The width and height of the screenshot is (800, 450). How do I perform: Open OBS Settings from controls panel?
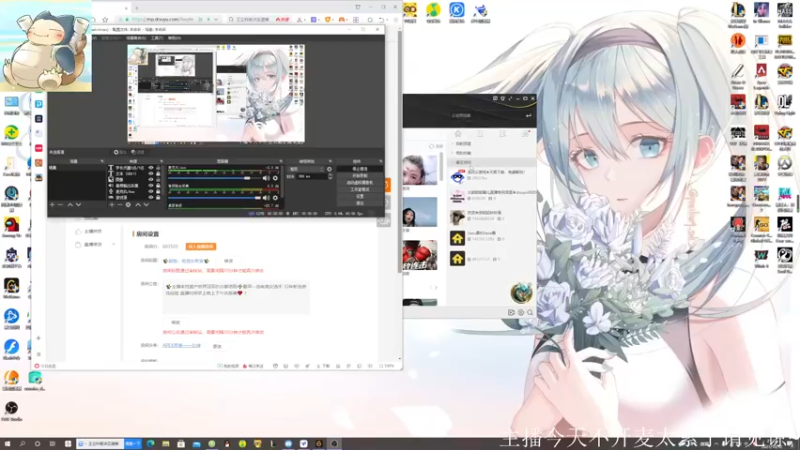(360, 196)
